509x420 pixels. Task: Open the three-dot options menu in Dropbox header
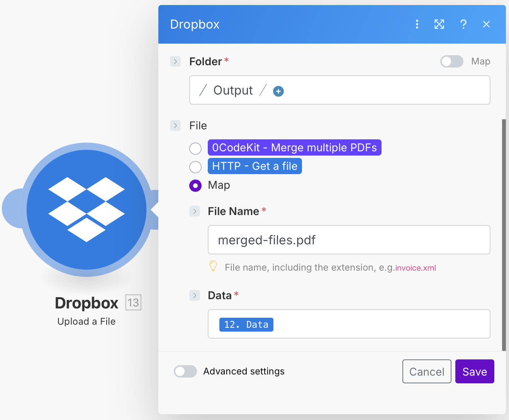(x=417, y=24)
